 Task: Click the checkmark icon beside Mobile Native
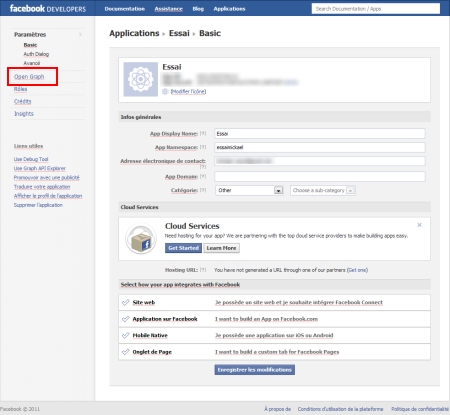click(x=126, y=335)
